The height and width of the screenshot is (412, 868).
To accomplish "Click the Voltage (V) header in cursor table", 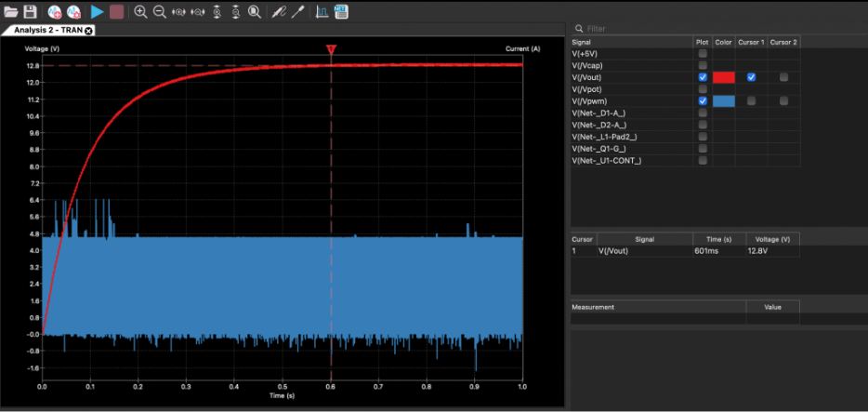I will pyautogui.click(x=772, y=239).
